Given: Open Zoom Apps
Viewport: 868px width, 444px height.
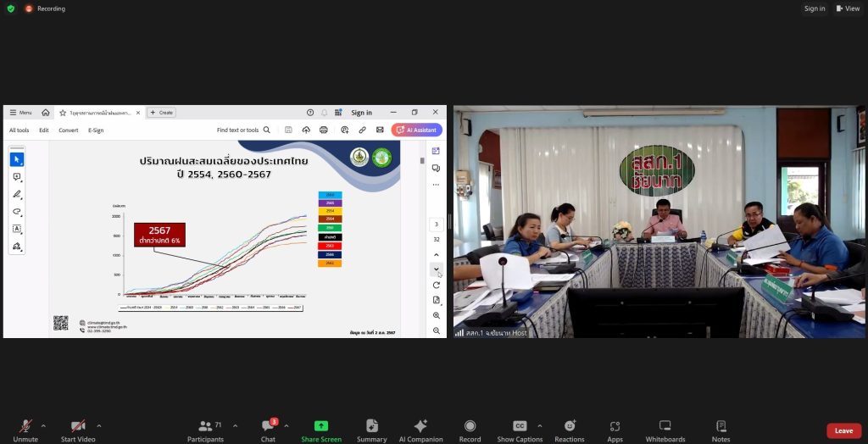Looking at the screenshot, I should pyautogui.click(x=615, y=431).
